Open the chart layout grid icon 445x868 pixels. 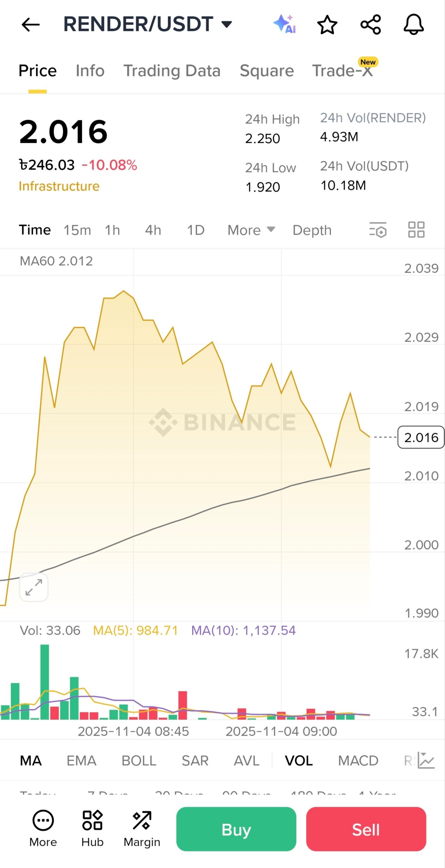416,230
